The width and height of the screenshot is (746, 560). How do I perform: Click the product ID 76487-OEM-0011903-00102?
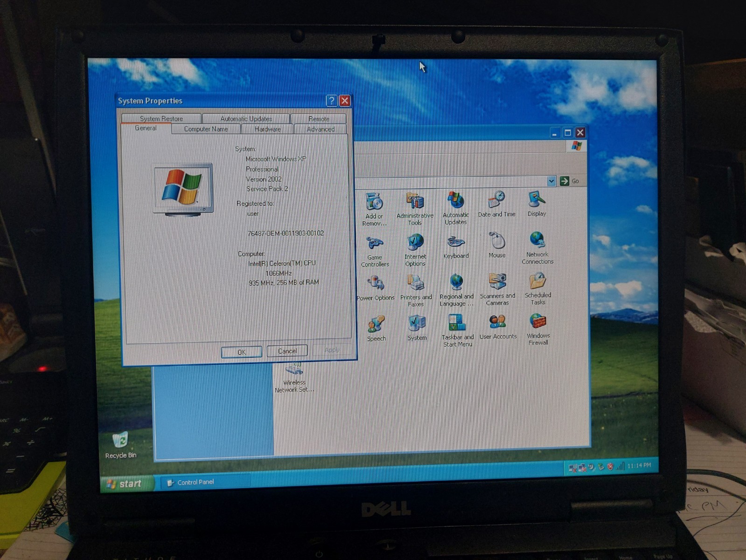click(286, 233)
